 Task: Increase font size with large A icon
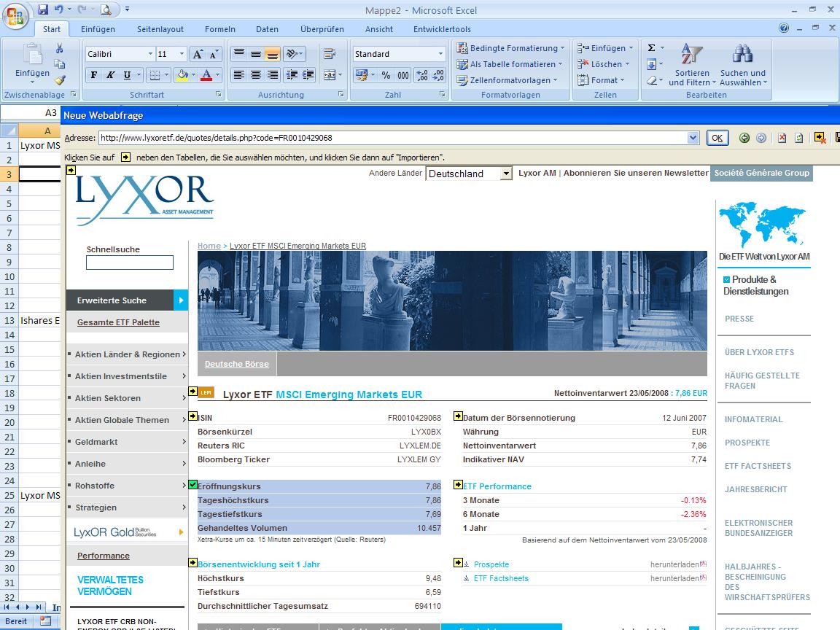198,54
